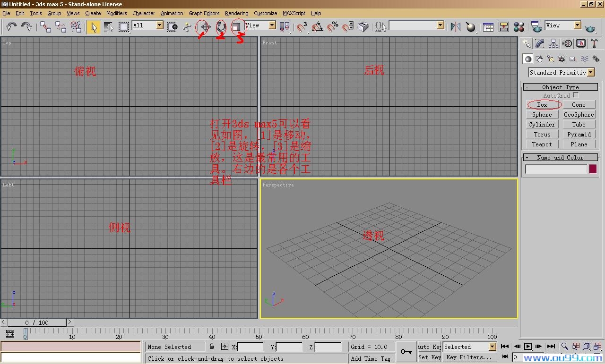Activate Bind to Space Warp tool
This screenshot has height=364, width=605.
coord(76,26)
